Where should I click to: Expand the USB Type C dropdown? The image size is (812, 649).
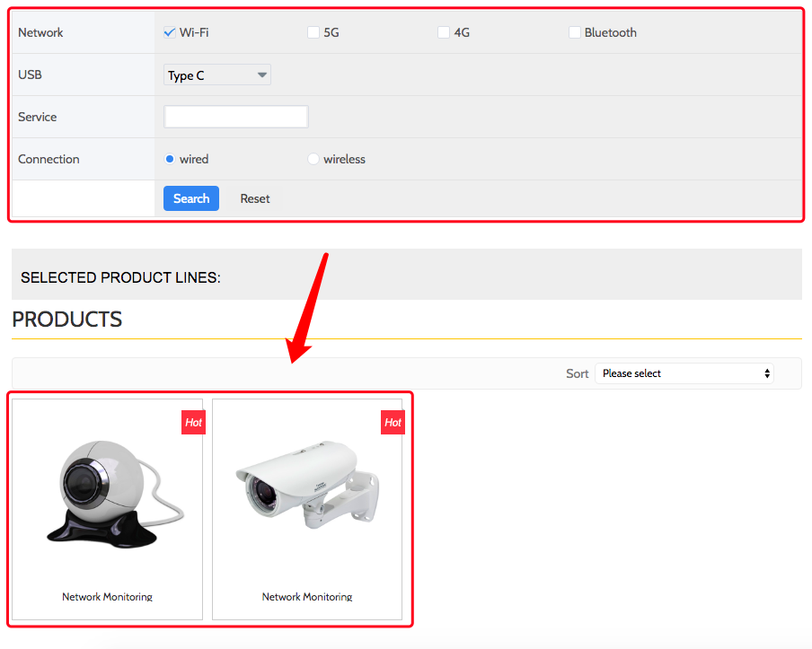point(217,75)
